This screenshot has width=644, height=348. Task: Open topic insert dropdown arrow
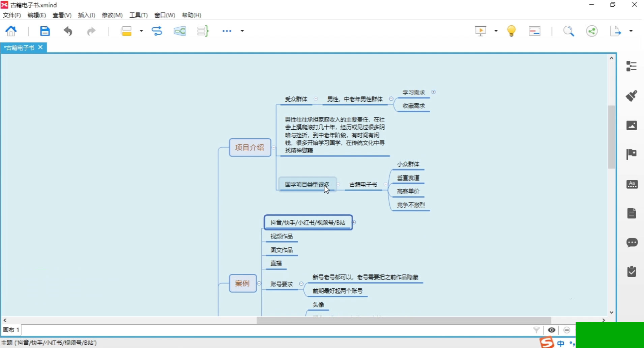coord(141,31)
